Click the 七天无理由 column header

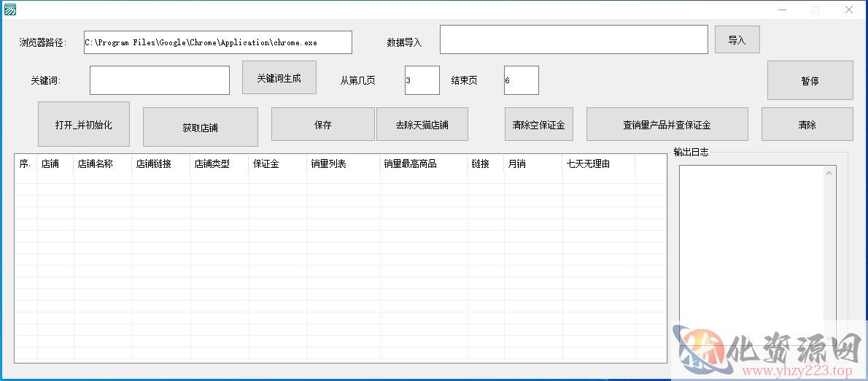599,164
